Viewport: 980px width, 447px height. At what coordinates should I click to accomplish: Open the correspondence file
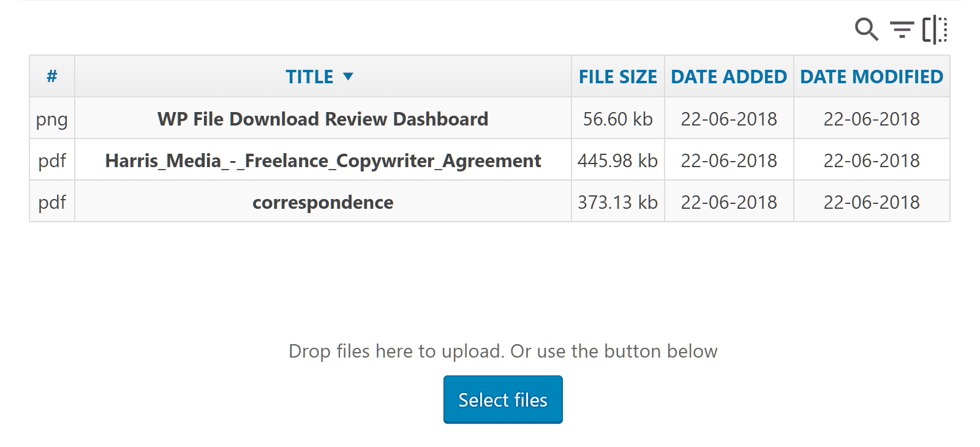(x=323, y=202)
